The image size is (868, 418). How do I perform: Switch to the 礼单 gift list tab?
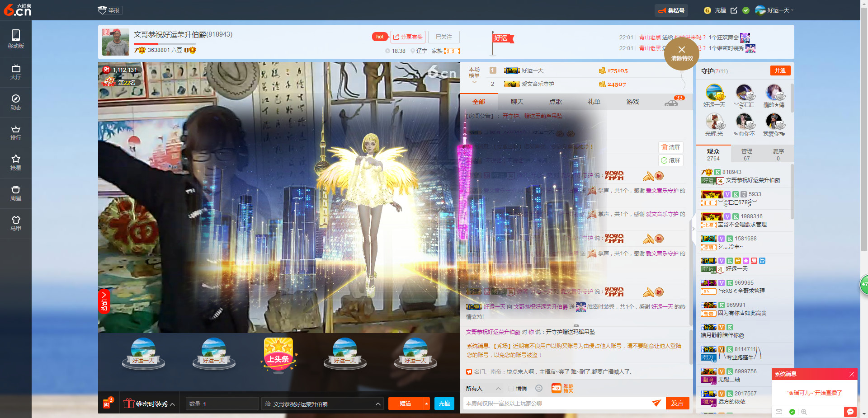(594, 102)
